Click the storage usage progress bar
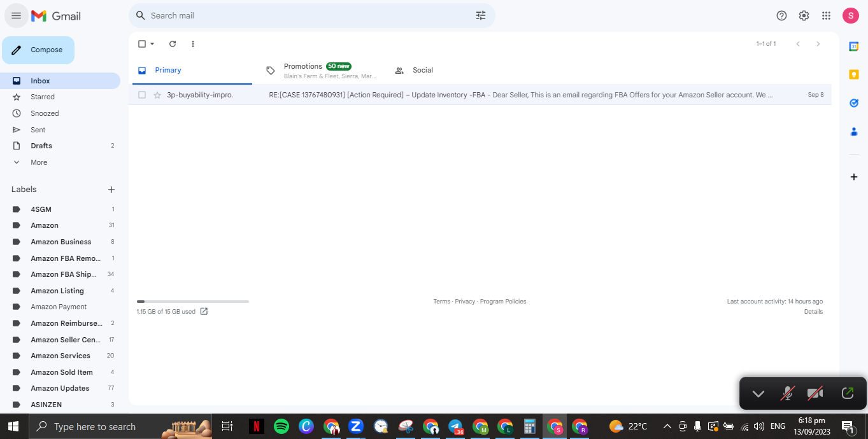Viewport: 868px width, 439px height. click(x=192, y=302)
